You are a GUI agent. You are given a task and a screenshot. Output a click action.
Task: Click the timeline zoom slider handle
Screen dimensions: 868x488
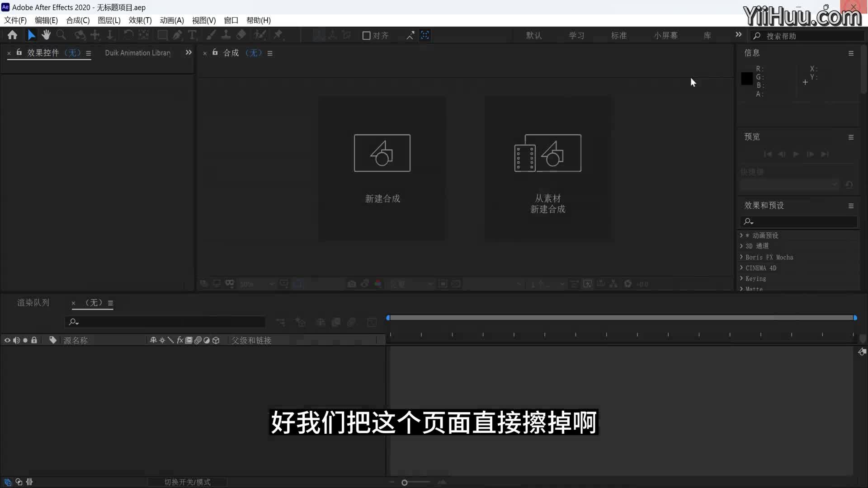(x=405, y=483)
